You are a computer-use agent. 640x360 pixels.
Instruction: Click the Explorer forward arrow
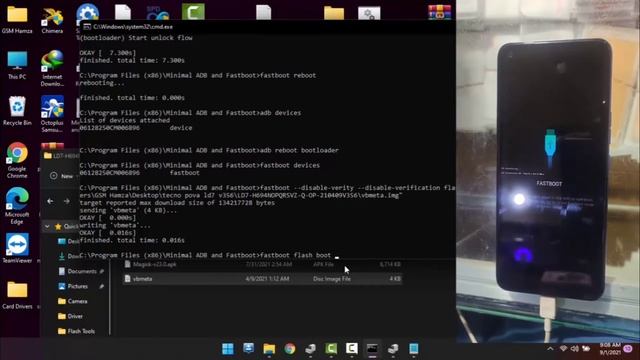click(67, 201)
